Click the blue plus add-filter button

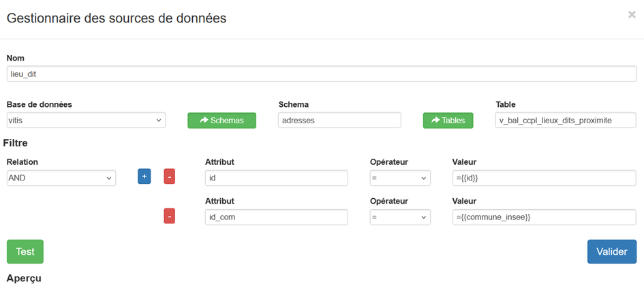[x=144, y=177]
